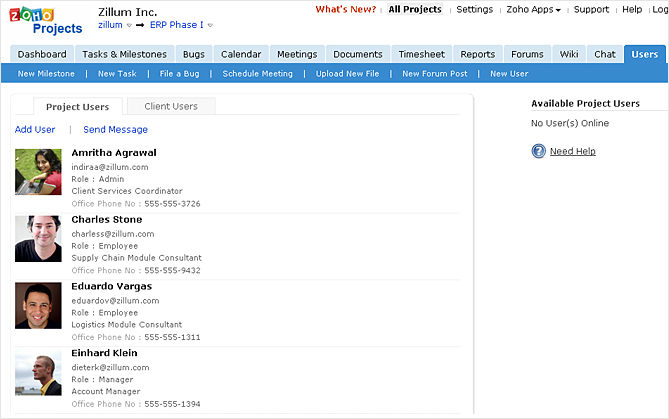Click Einhard Klein's profile photo
Screen dimensions: 669x419
pyautogui.click(x=38, y=372)
